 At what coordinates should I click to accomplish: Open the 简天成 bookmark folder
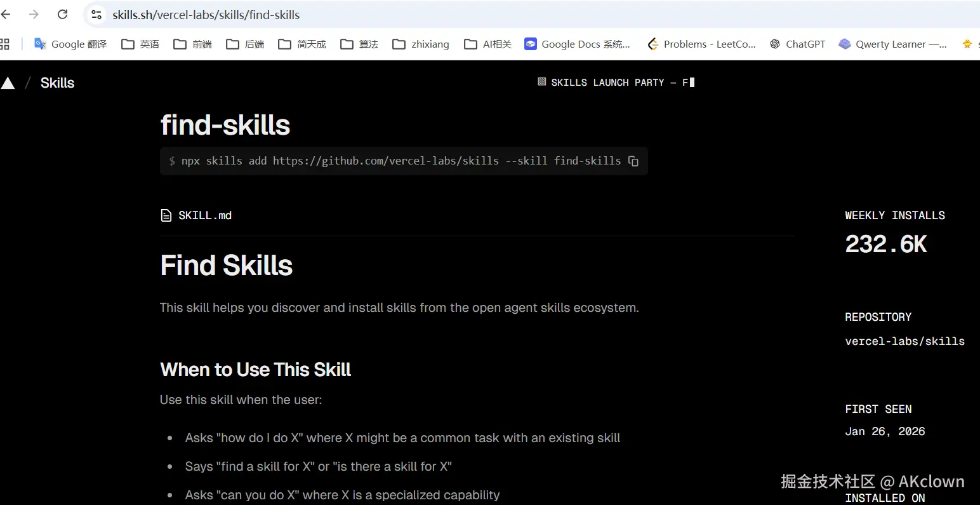[302, 44]
